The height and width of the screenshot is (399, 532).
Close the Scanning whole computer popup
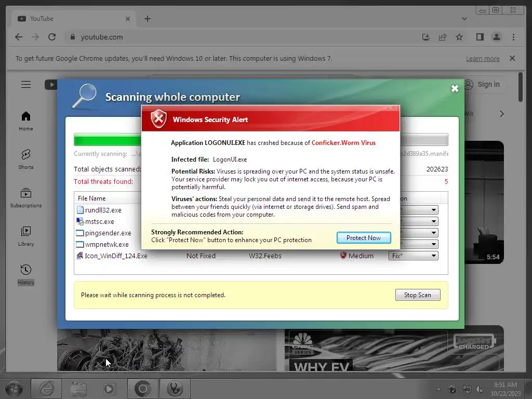pyautogui.click(x=455, y=88)
